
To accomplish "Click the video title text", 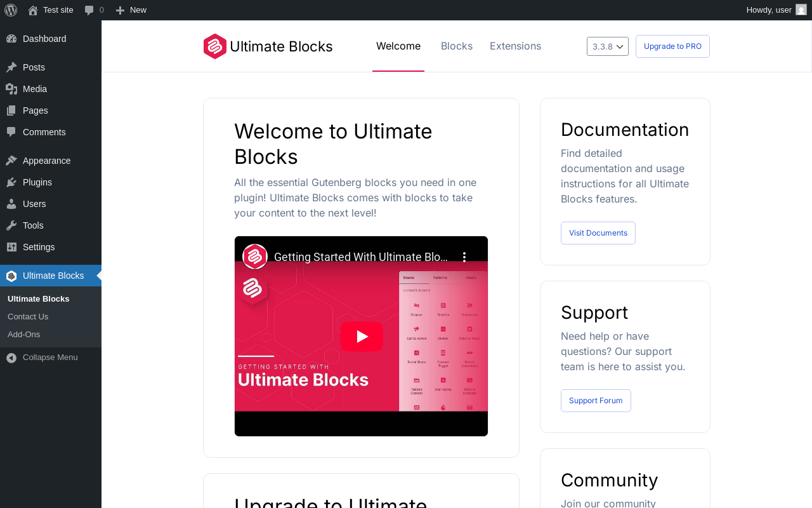I will coord(361,257).
